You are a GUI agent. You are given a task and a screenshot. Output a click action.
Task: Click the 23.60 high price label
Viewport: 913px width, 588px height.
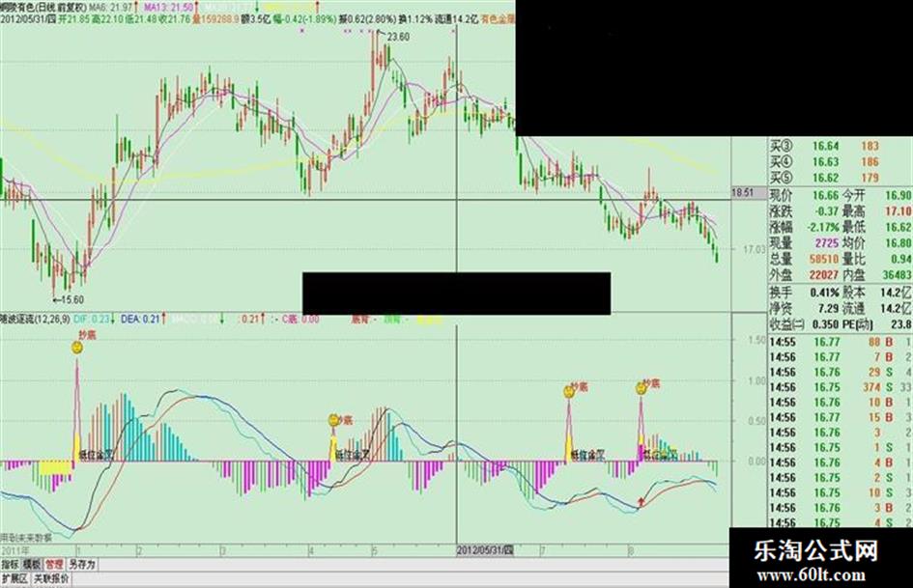tap(398, 37)
